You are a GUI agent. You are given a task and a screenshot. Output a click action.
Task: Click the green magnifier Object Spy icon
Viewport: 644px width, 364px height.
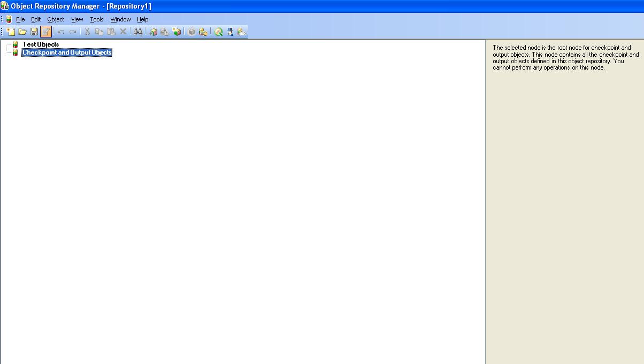(x=219, y=32)
